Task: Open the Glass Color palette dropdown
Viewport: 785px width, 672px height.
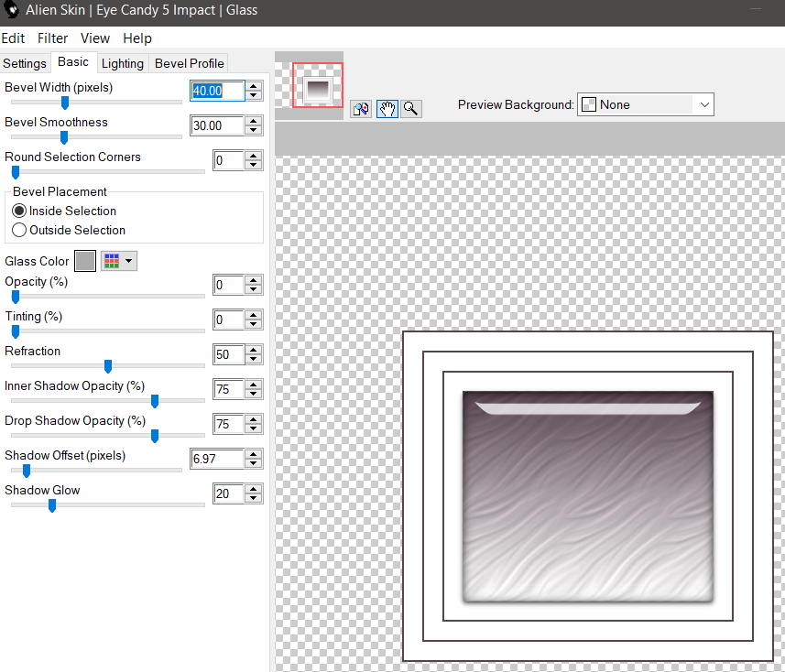Action: (x=117, y=262)
